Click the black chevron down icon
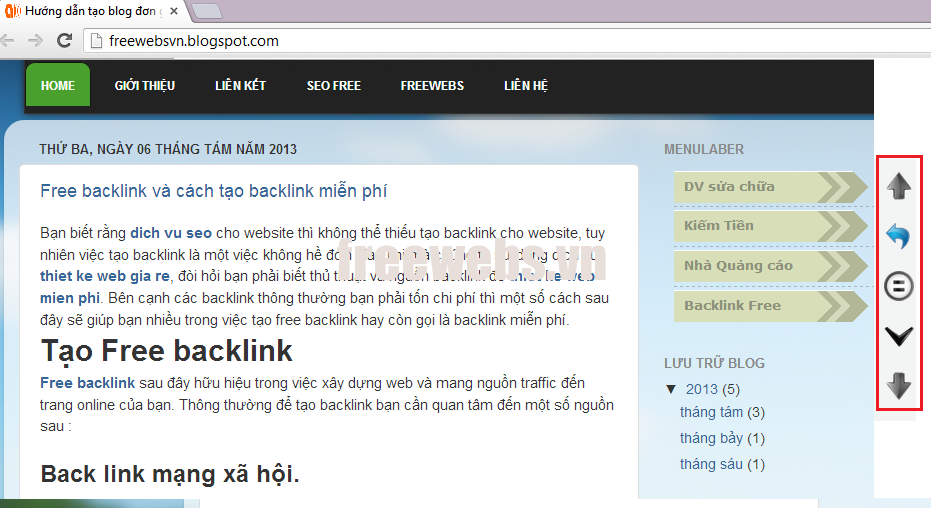The image size is (931, 508). click(900, 336)
